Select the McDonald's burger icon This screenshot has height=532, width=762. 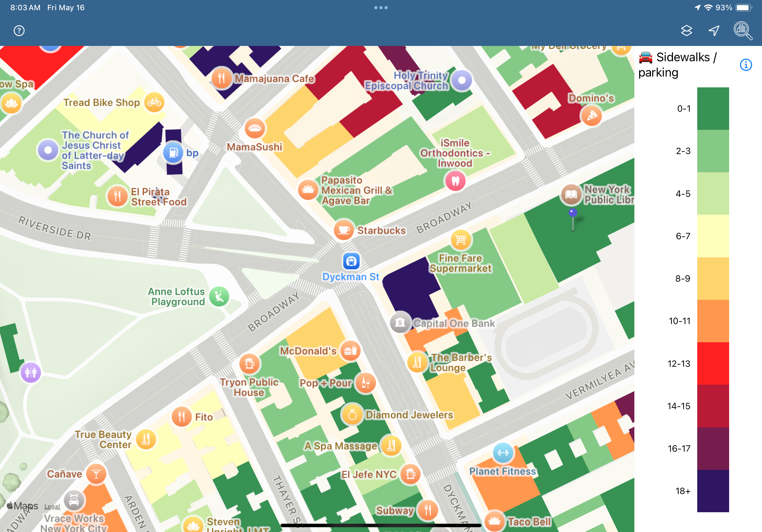350,351
